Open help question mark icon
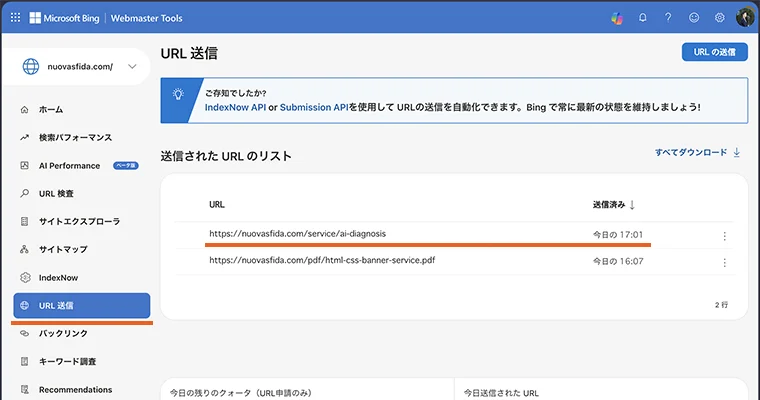760x400 pixels. coord(668,18)
